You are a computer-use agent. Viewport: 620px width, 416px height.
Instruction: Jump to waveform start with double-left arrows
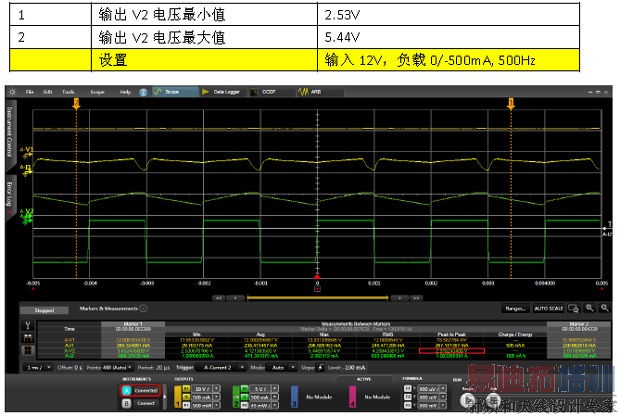(x=219, y=298)
